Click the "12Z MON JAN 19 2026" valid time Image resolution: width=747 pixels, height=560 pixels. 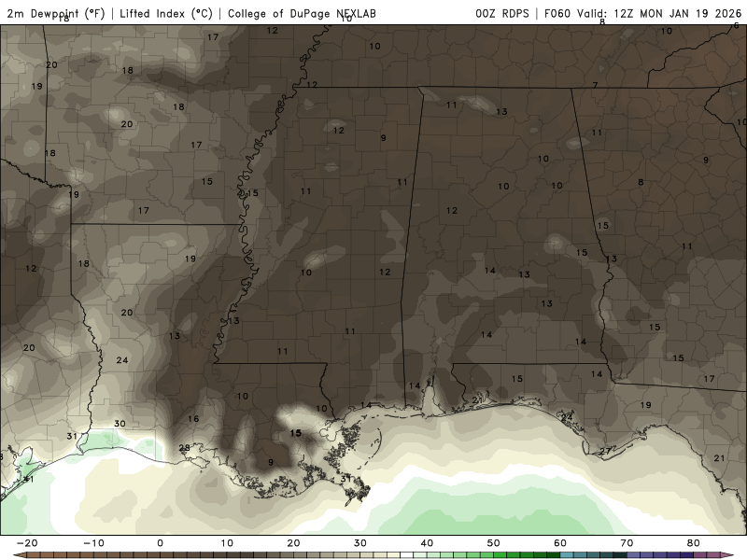(678, 13)
